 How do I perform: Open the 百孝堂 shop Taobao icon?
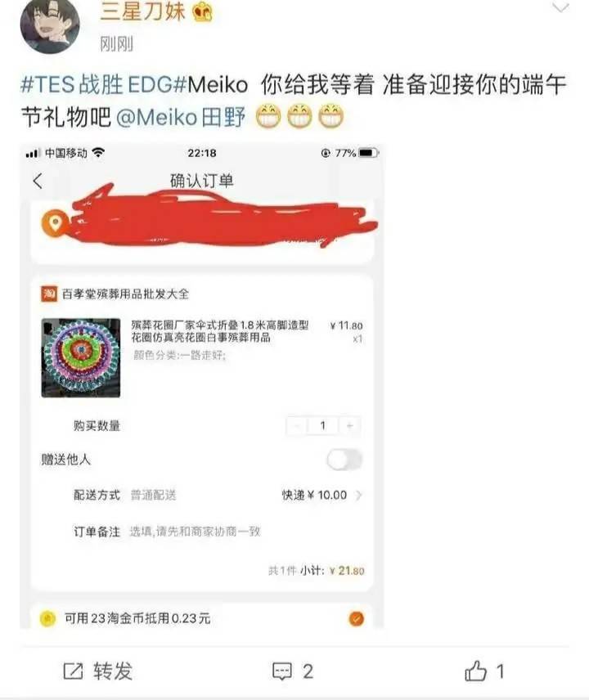click(x=49, y=294)
